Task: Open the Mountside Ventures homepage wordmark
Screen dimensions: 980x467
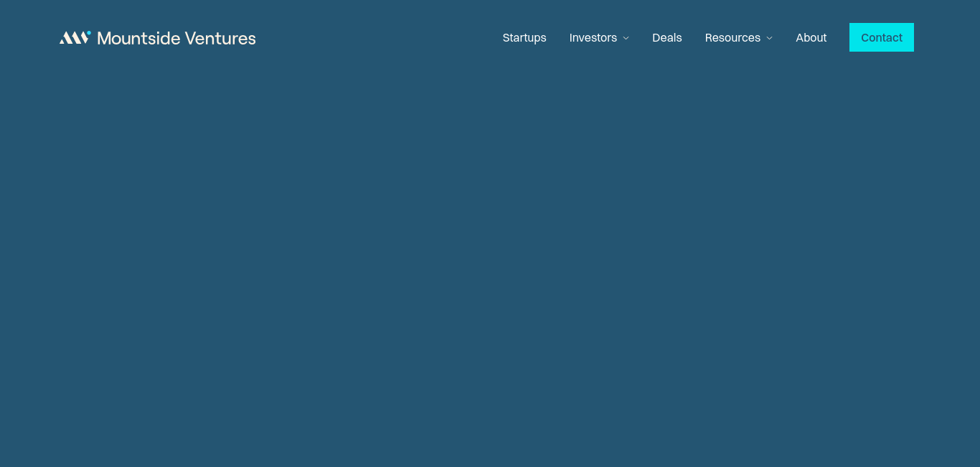Action: pyautogui.click(x=176, y=38)
